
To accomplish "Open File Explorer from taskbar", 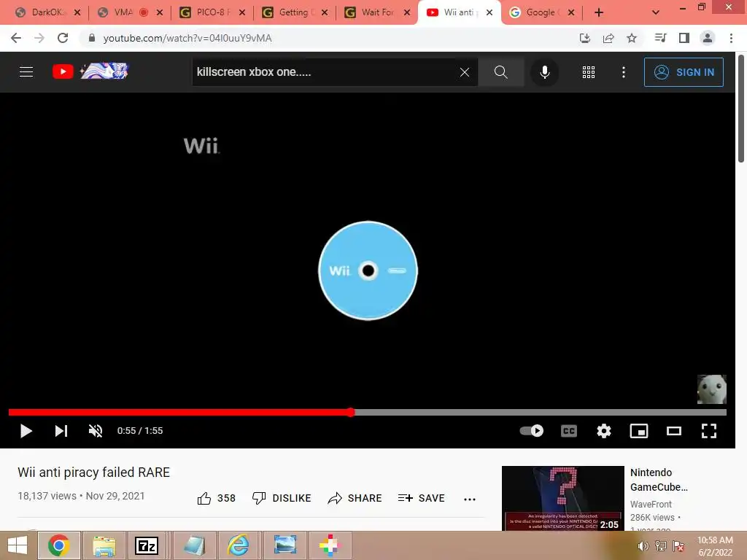I will coord(104,545).
